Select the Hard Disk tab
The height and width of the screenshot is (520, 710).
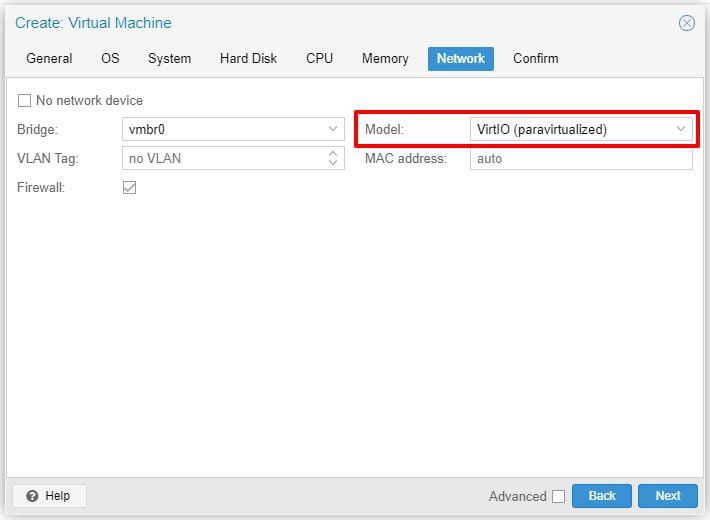click(248, 59)
